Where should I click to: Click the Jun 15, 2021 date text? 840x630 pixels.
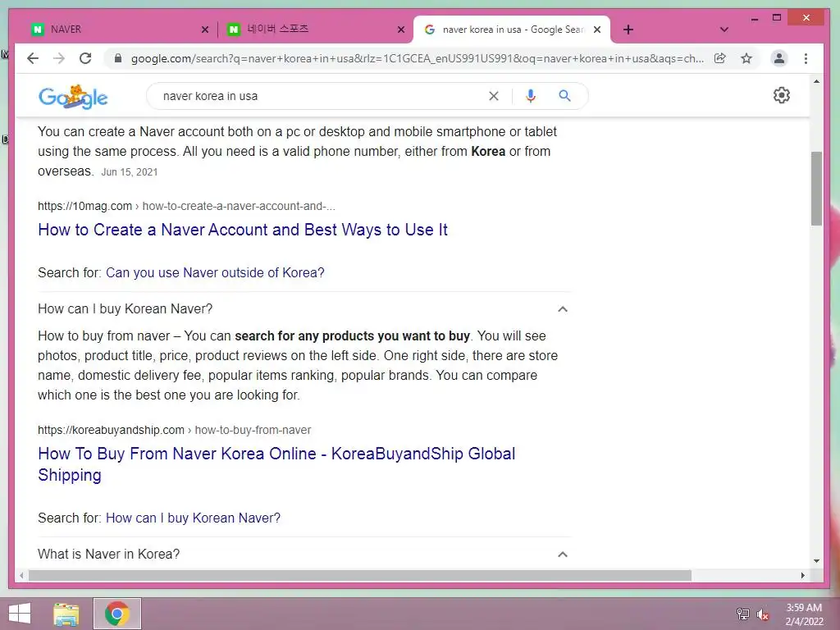129,172
